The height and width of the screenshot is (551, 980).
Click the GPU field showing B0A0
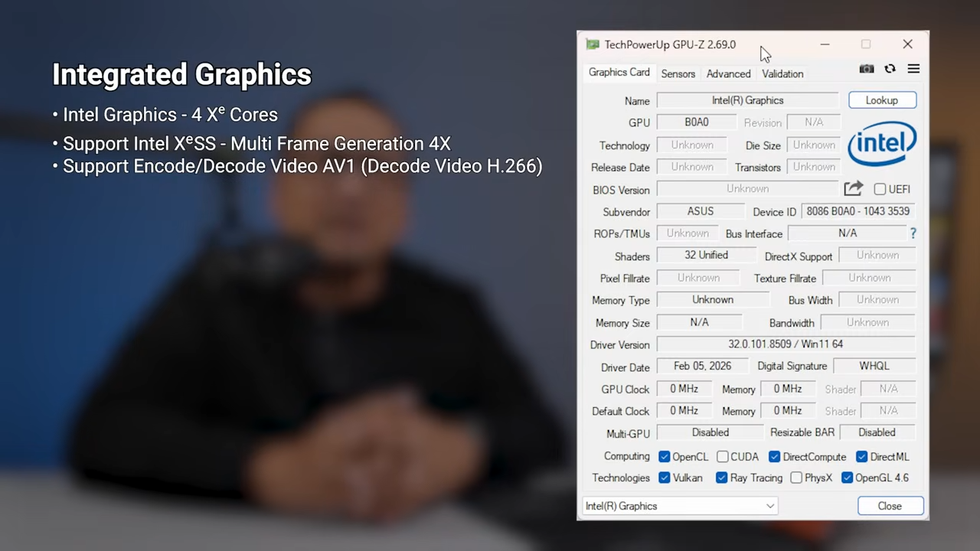697,122
